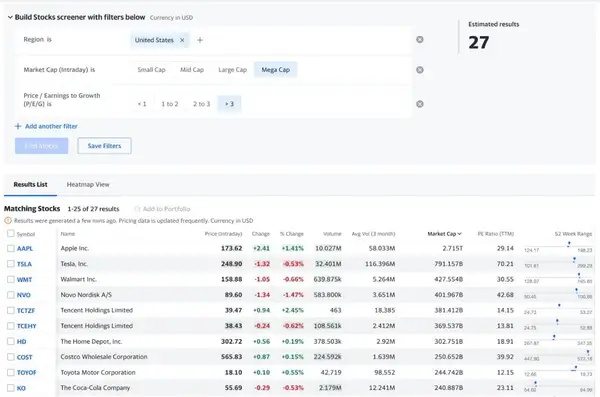This screenshot has height=397, width=600.
Task: Sort by Change column header
Action: click(261, 234)
